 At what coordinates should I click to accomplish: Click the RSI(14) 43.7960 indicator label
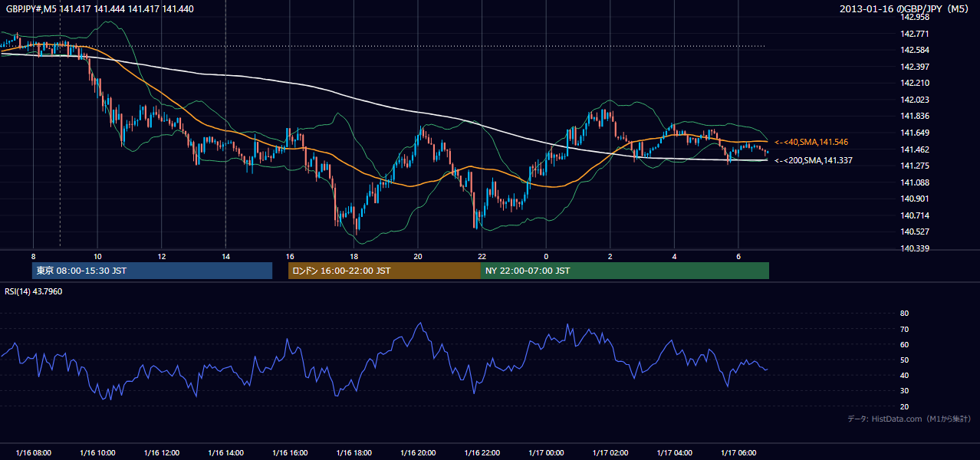pyautogui.click(x=34, y=291)
